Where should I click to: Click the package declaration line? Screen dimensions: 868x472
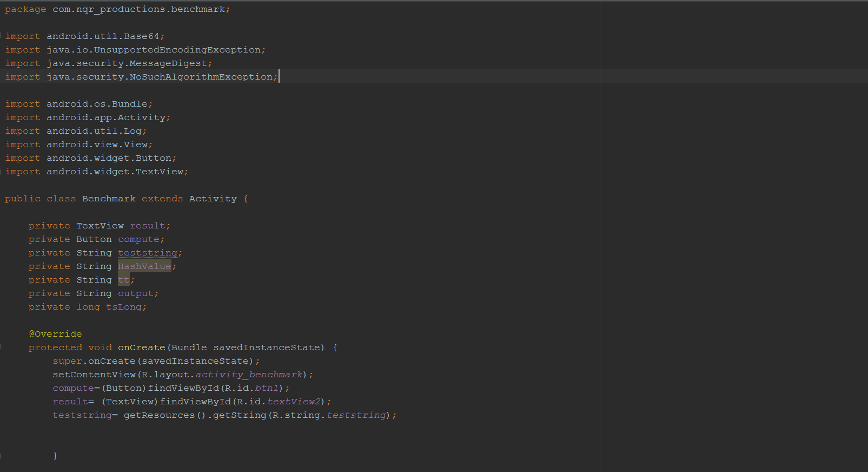tap(117, 9)
